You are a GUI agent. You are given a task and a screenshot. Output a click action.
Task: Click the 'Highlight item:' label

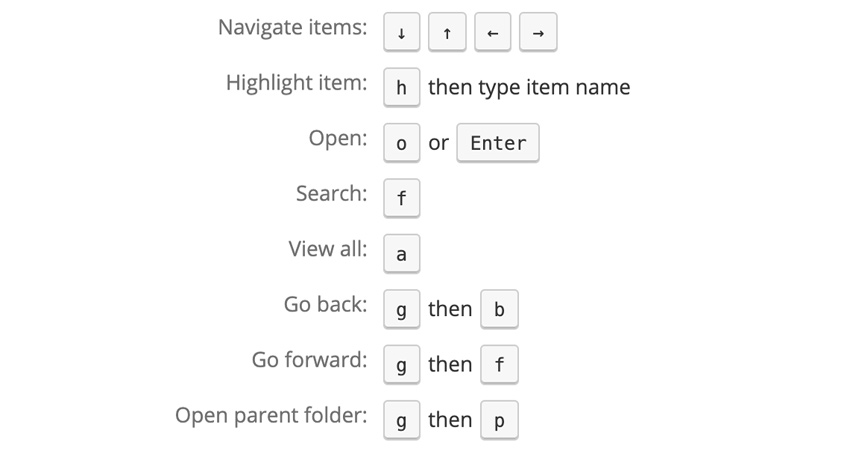(x=296, y=83)
